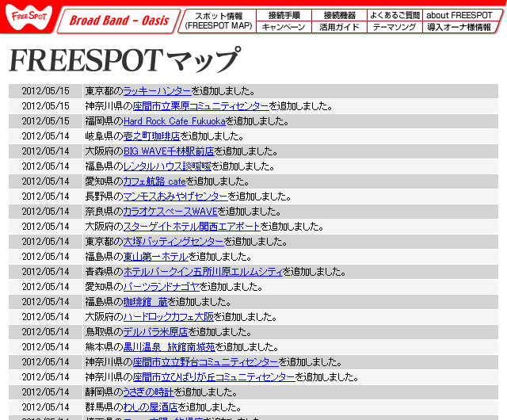Open the 導入オーナ様情報 menu item
The height and width of the screenshot is (420, 507).
point(459,27)
